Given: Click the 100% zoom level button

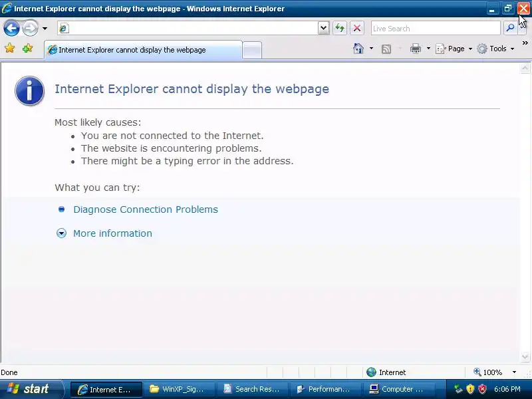Looking at the screenshot, I should [x=488, y=372].
